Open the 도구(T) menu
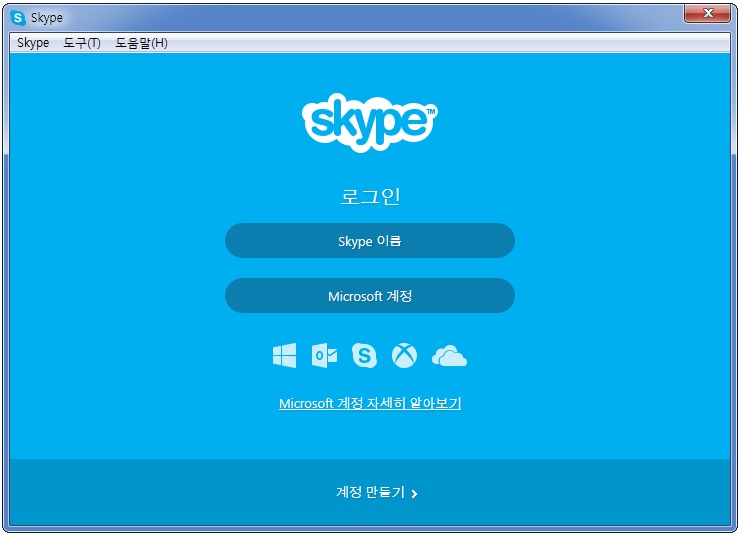Screen dimensions: 738x534 (x=82, y=43)
